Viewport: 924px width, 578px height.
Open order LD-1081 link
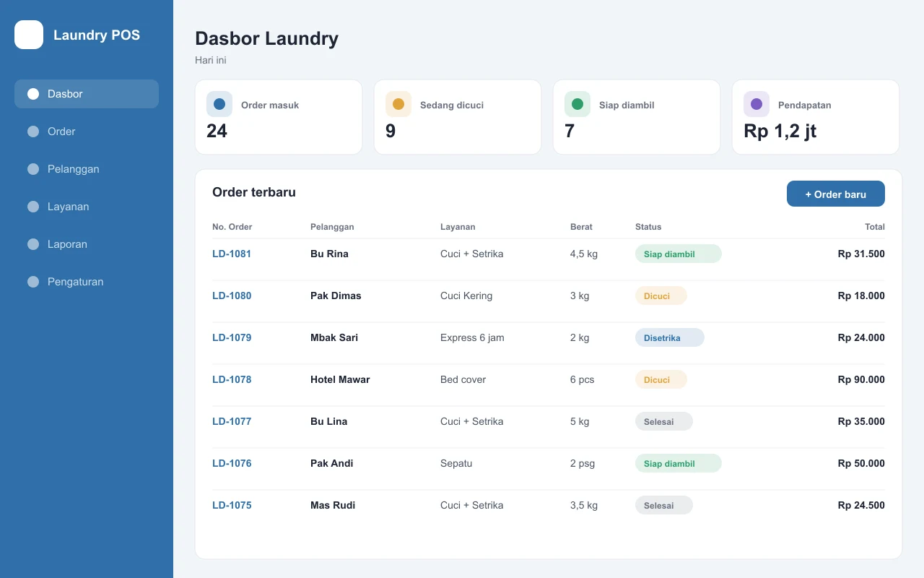pyautogui.click(x=232, y=254)
